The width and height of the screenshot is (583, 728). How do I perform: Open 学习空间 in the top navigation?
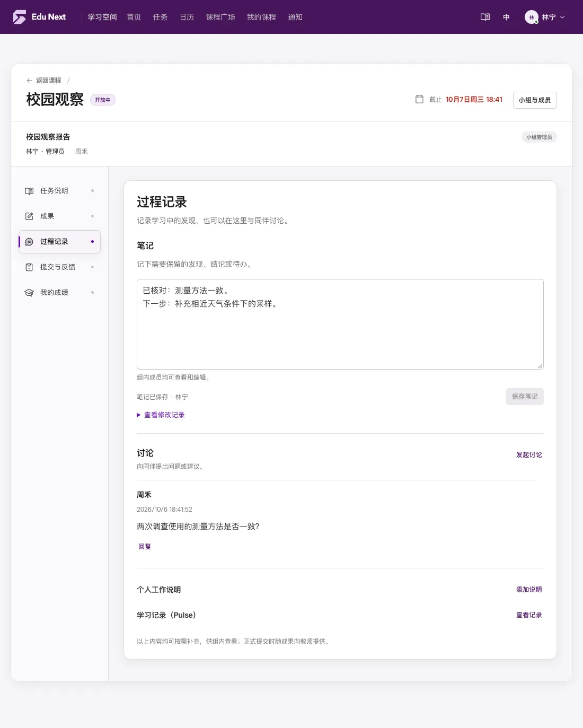(102, 17)
